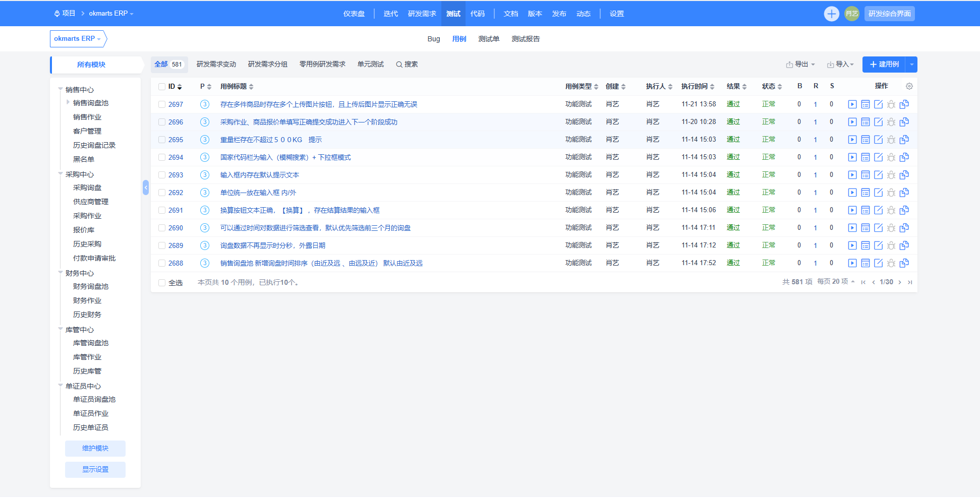This screenshot has width=980, height=499.
Task: Collapse the 财务中心 tree node
Action: (61, 273)
